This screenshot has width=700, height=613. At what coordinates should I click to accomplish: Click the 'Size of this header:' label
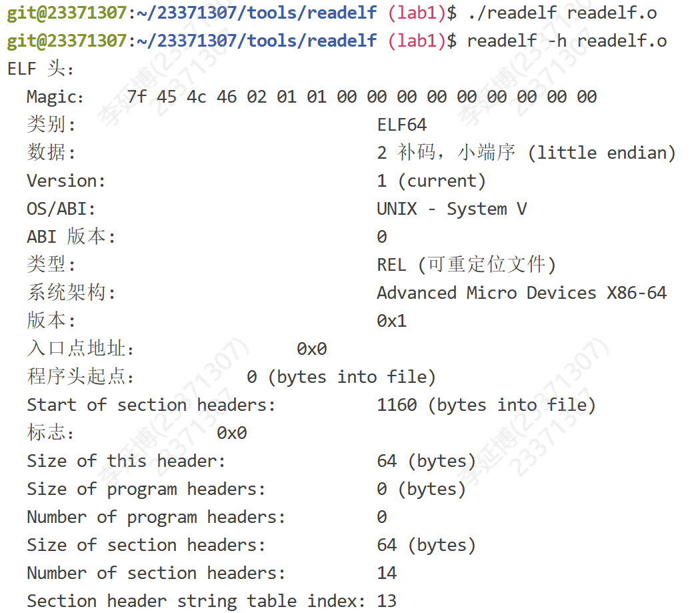click(126, 461)
